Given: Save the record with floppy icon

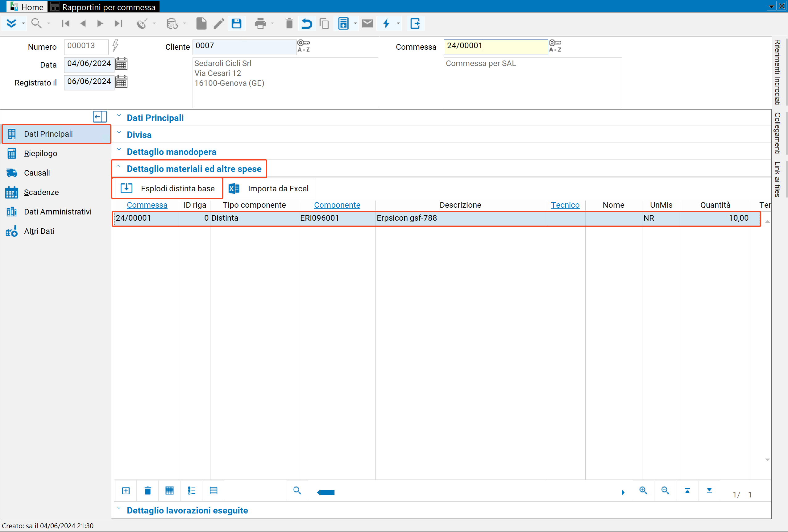Looking at the screenshot, I should [237, 23].
